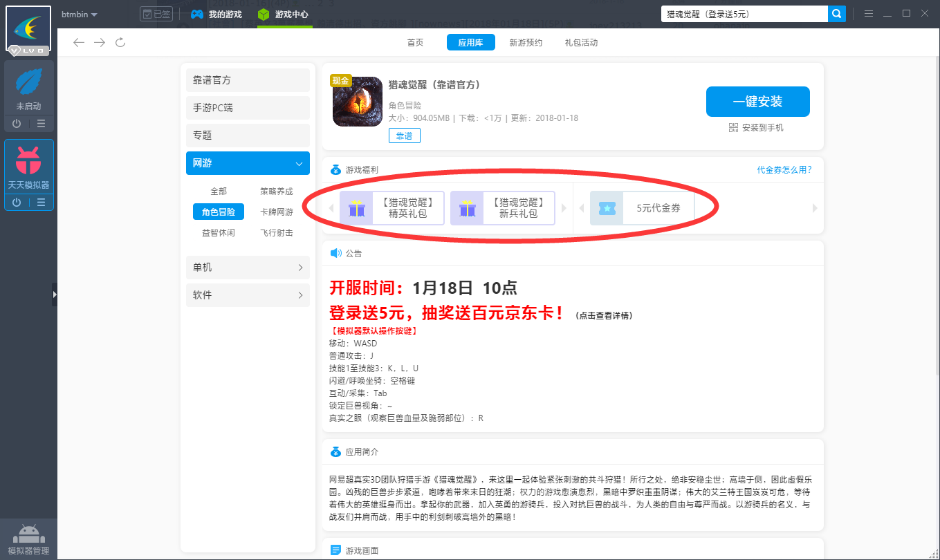Select the blue leaf emulator icon
This screenshot has height=560, width=940.
tap(28, 82)
